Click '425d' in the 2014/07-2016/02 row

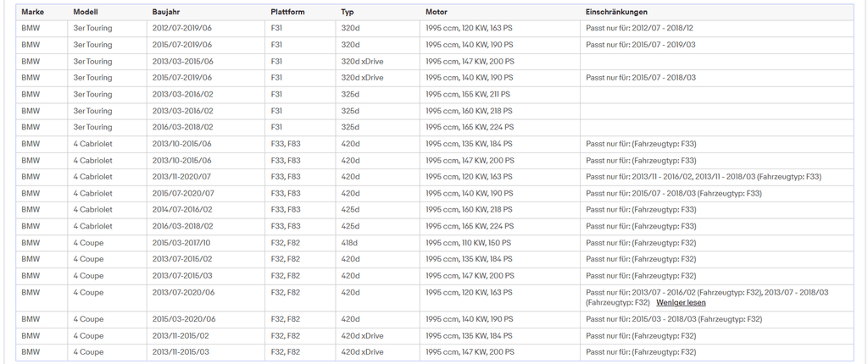(350, 210)
